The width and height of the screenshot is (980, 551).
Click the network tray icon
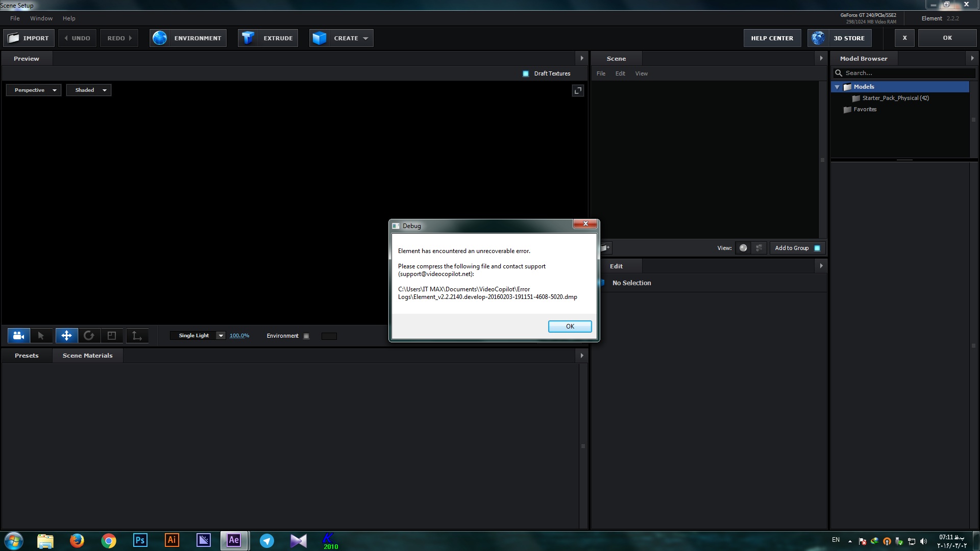(911, 541)
